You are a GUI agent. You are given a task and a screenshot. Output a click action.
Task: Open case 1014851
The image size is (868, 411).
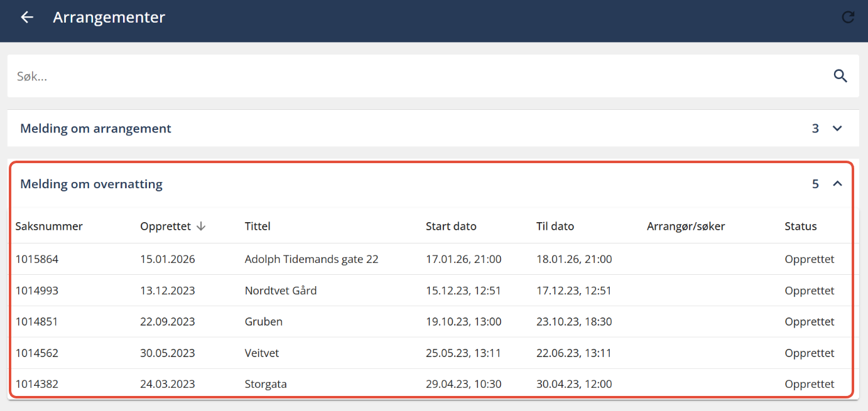[37, 322]
